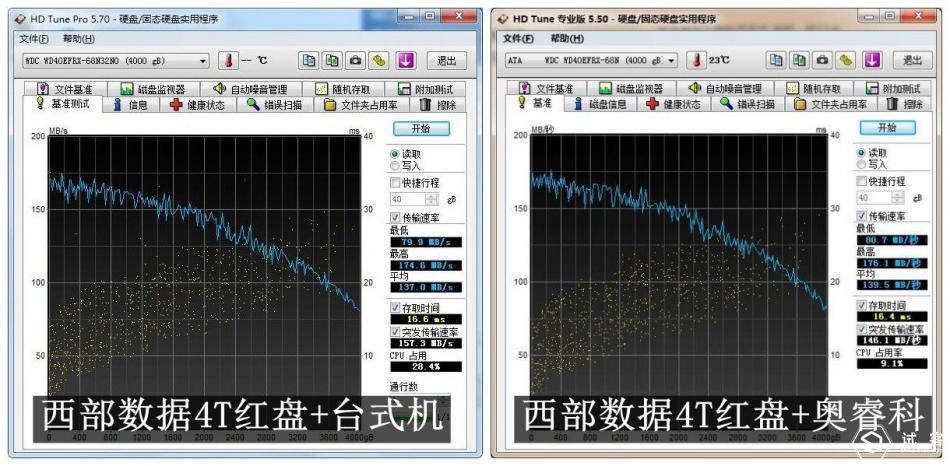Click copy-text icon in HD Tune 5.50 window
The height and width of the screenshot is (466, 950).
point(777,60)
